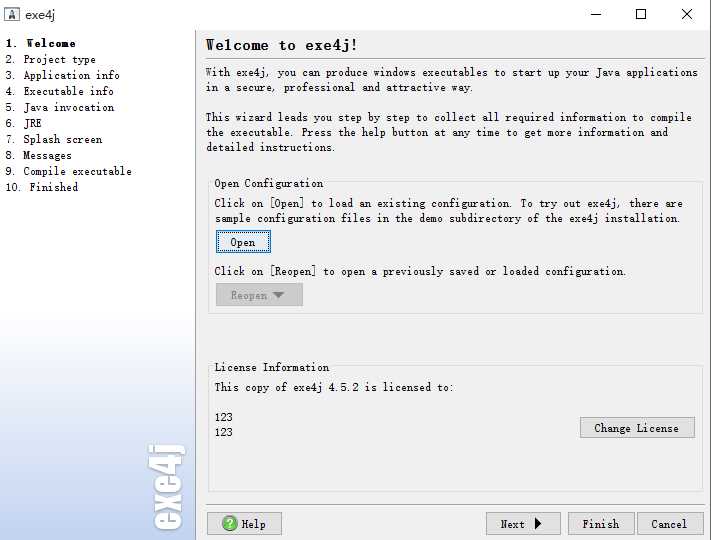Jump to Application info step
Image resolution: width=711 pixels, height=540 pixels.
71,75
